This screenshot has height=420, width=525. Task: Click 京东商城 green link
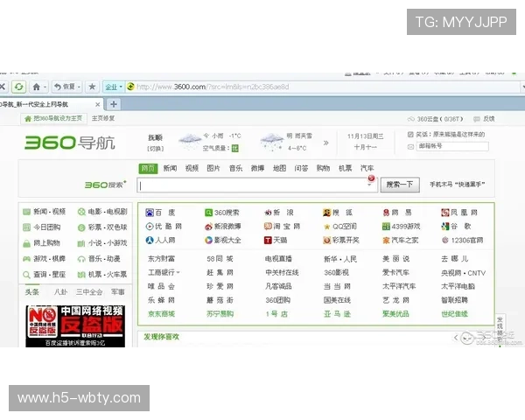pos(161,314)
